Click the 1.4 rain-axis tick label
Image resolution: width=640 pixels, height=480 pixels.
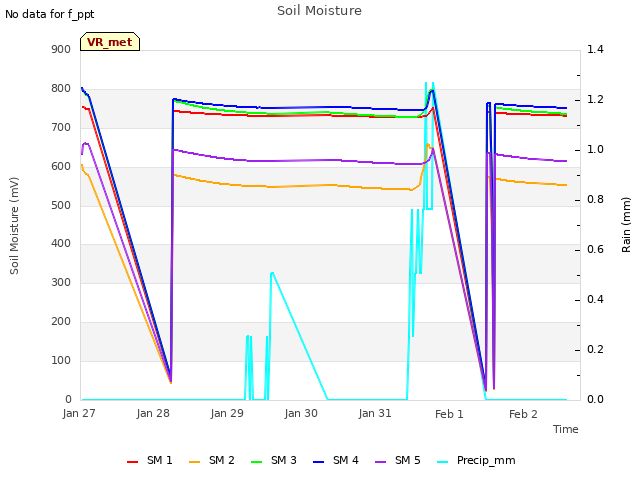(596, 49)
